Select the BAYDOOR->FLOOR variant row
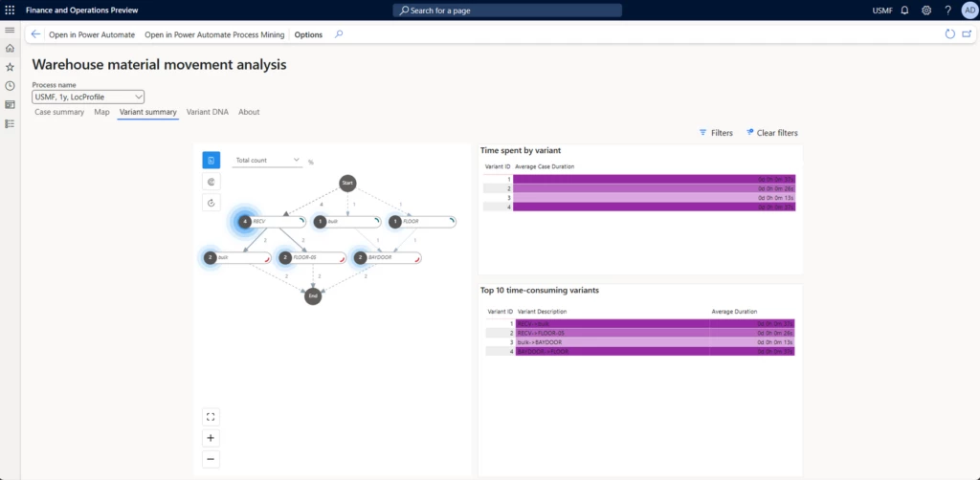The height and width of the screenshot is (480, 980). [x=640, y=352]
